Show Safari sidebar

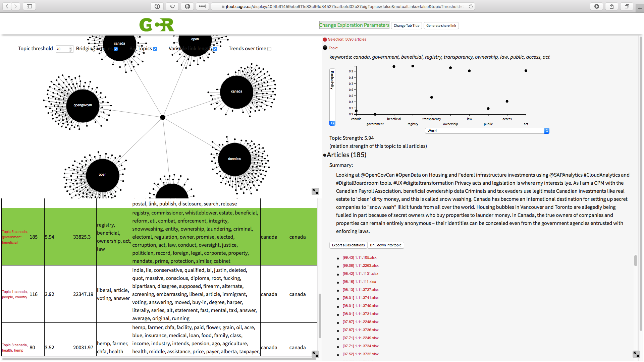click(x=29, y=6)
